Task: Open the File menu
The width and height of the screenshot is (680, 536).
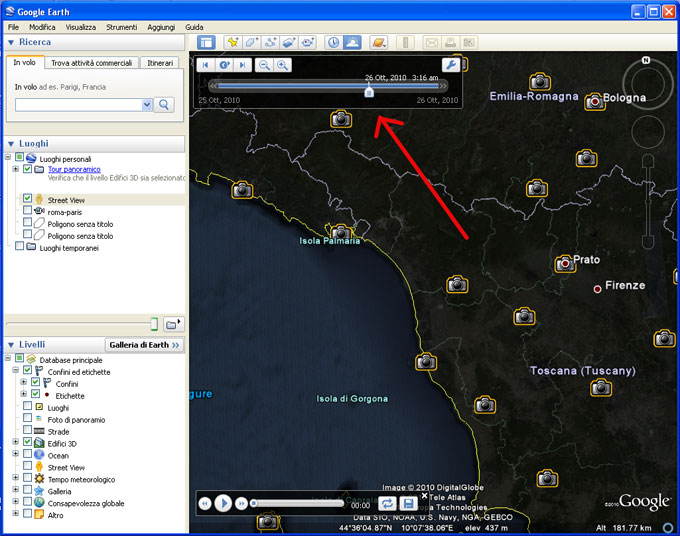Action: coord(13,27)
